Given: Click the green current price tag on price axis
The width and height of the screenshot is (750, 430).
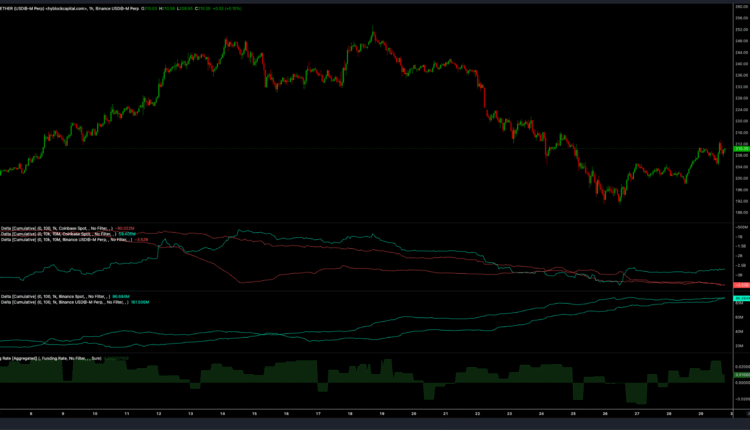Looking at the screenshot, I should point(741,149).
